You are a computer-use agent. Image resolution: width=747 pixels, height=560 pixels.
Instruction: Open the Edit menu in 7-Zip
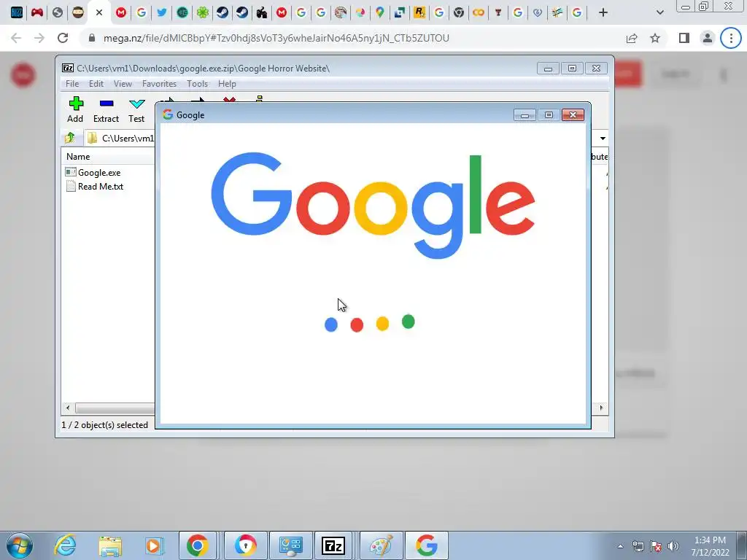[x=96, y=84]
